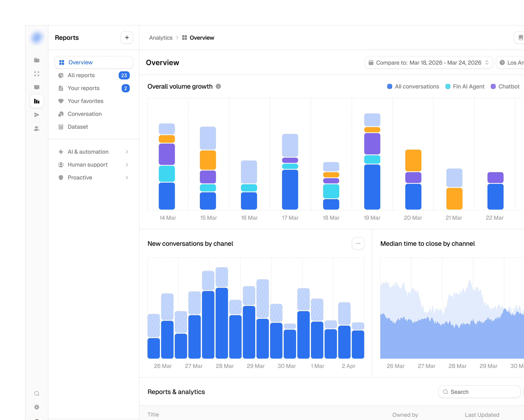Open the folder icon in left rail
The height and width of the screenshot is (420, 524).
pos(37,60)
